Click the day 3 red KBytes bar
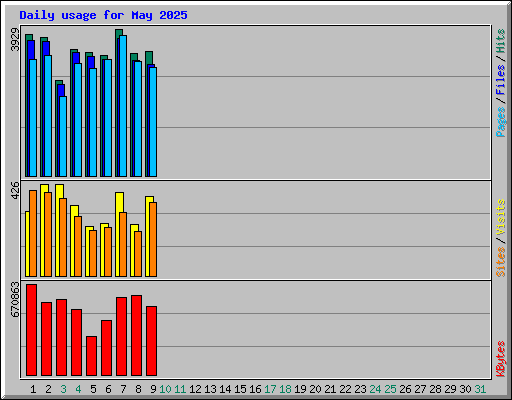The image size is (512, 400). (x=61, y=337)
